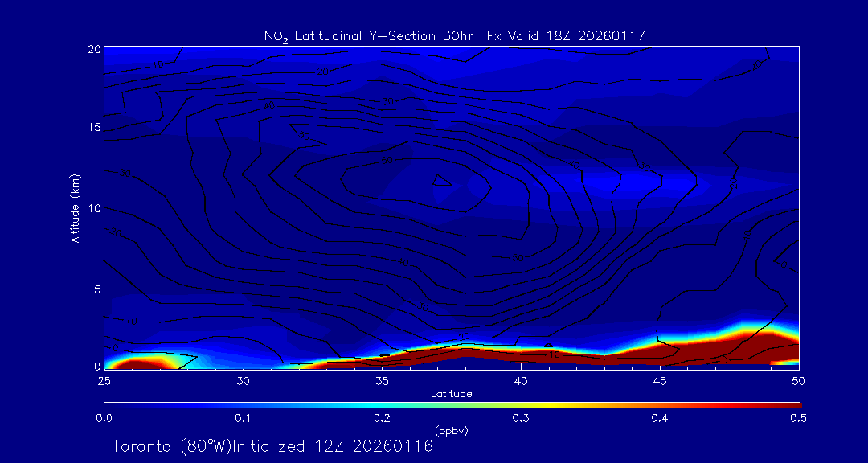Click footer text "Toronto (80°W)Initialized 12Z 20260116"
The width and height of the screenshot is (868, 463).
coord(272,446)
